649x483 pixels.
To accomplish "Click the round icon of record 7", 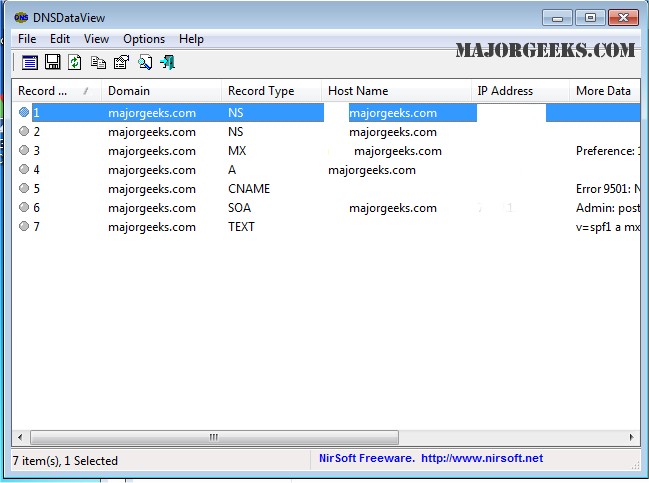I will [24, 226].
